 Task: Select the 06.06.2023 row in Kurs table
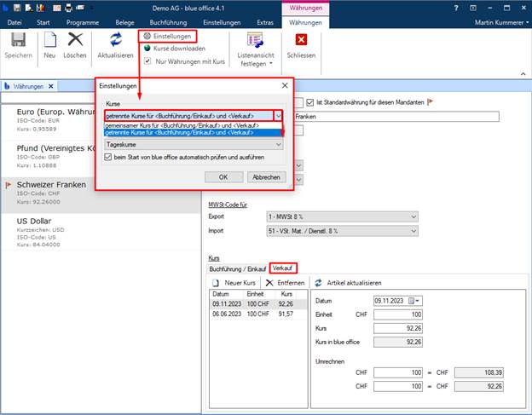click(x=258, y=314)
